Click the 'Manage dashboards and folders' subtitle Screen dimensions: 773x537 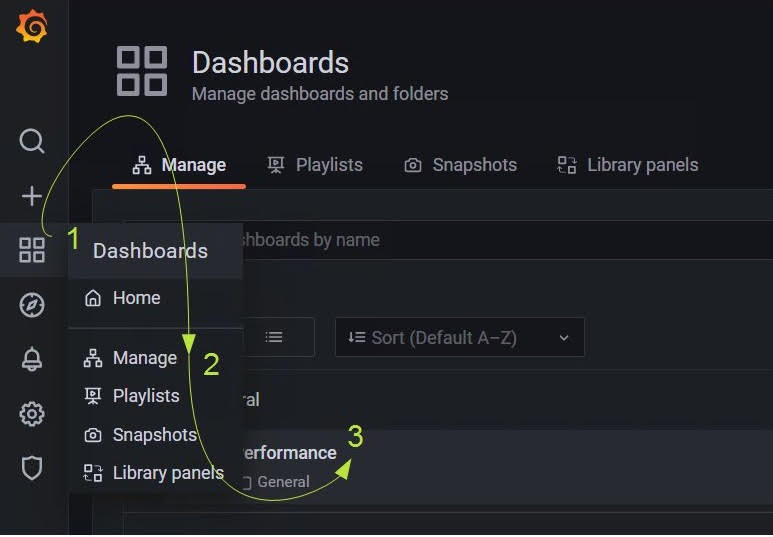coord(320,94)
